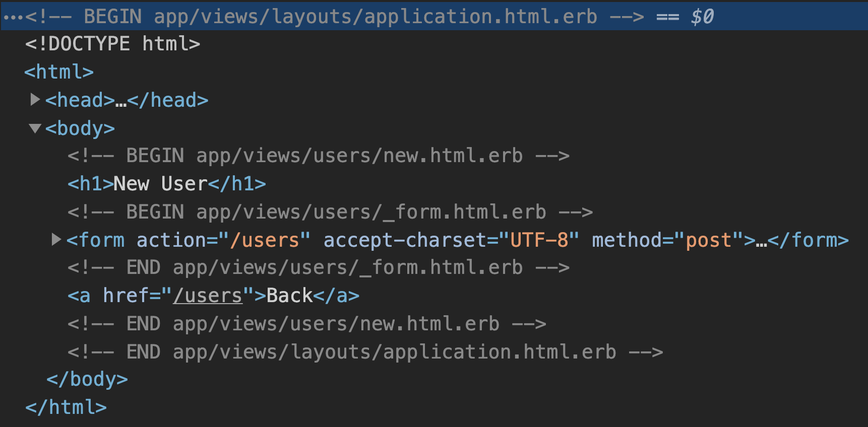Select the BEGIN users/_form.html.erb comment

tap(330, 212)
